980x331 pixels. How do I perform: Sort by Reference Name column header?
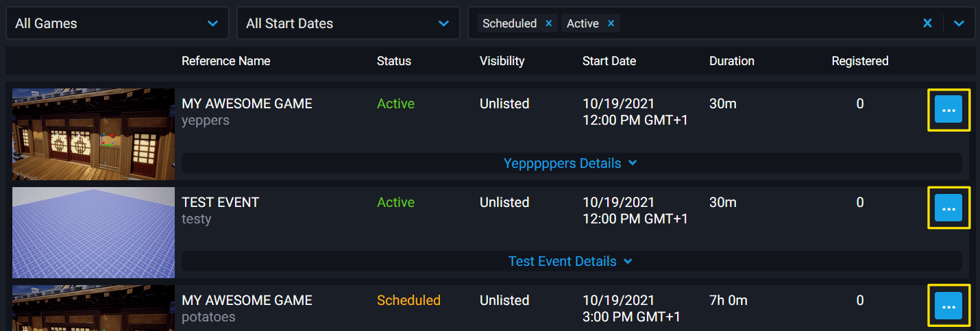(225, 61)
